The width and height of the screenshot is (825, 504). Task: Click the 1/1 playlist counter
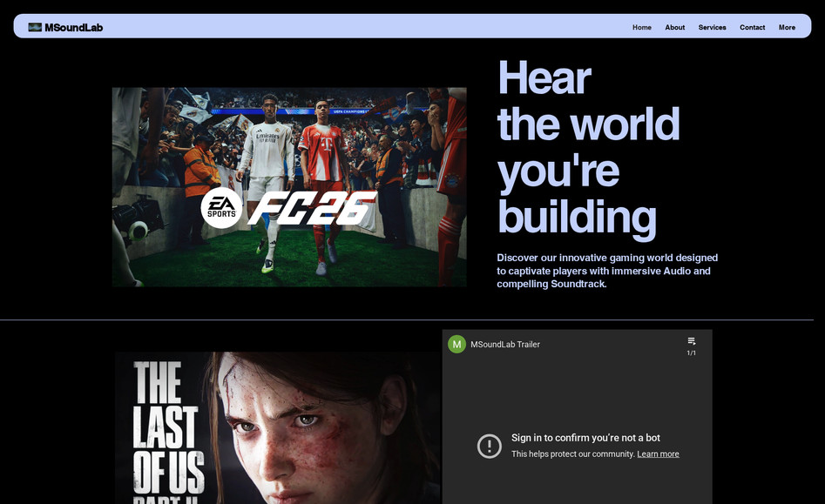(x=691, y=353)
